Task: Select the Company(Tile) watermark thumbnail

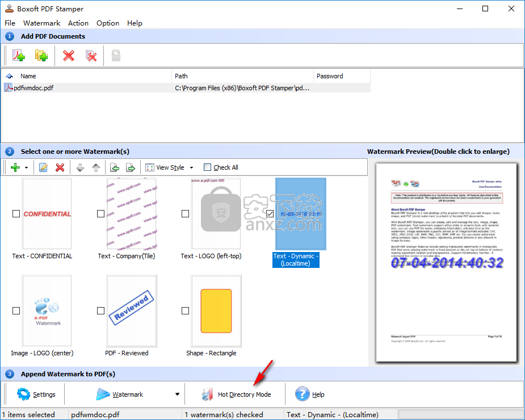Action: [x=132, y=213]
